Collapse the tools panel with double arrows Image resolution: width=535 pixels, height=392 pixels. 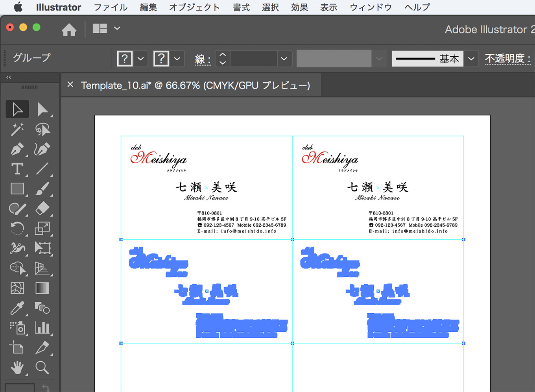pos(9,77)
